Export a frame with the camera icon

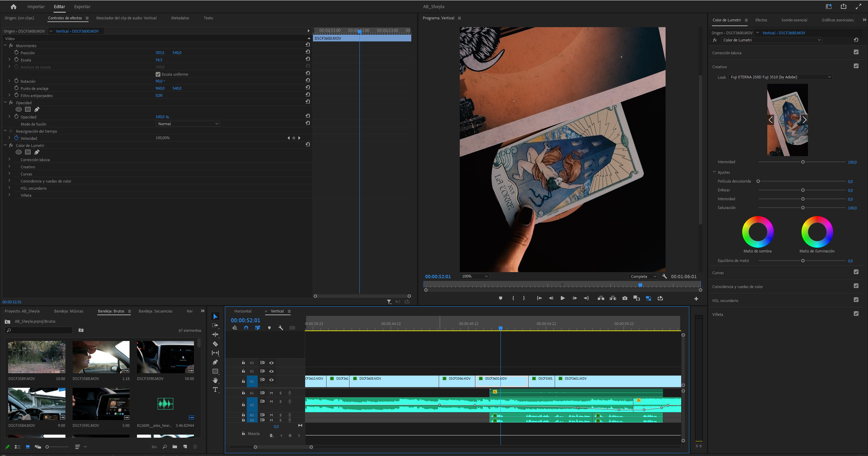pos(625,298)
